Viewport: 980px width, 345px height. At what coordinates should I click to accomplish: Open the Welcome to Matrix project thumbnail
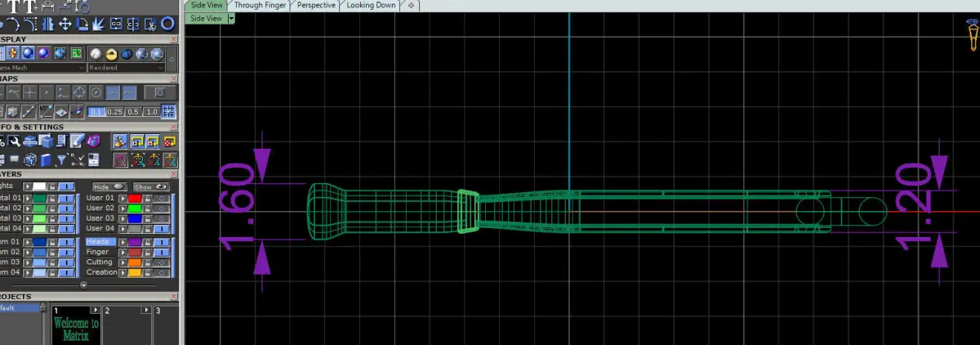(76, 327)
